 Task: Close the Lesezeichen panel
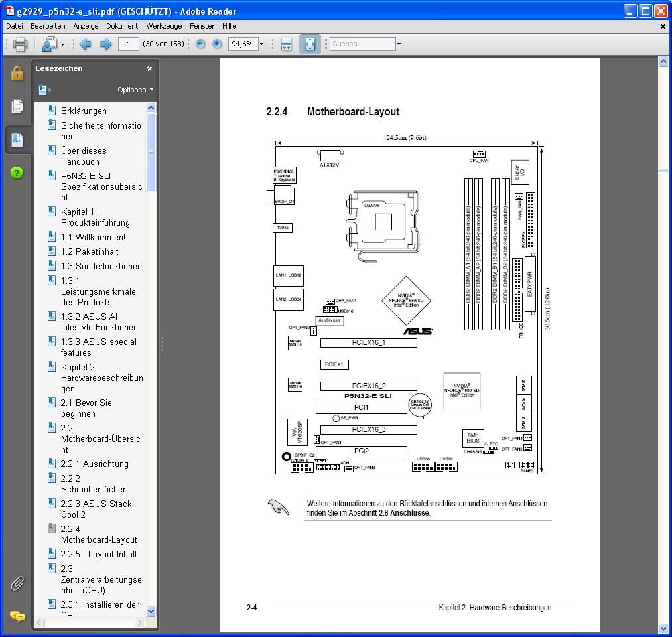[149, 68]
